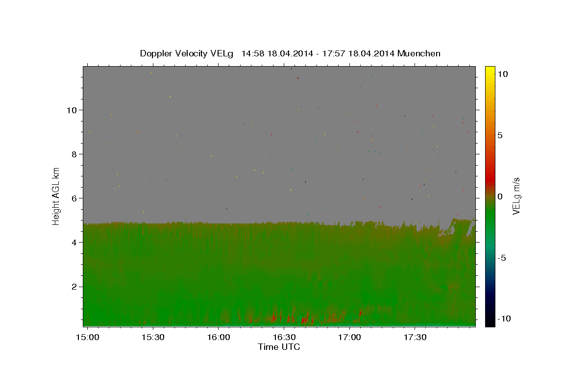Image resolution: width=588 pixels, height=392 pixels.
Task: Click the colorbar value -5
Action: coord(502,258)
